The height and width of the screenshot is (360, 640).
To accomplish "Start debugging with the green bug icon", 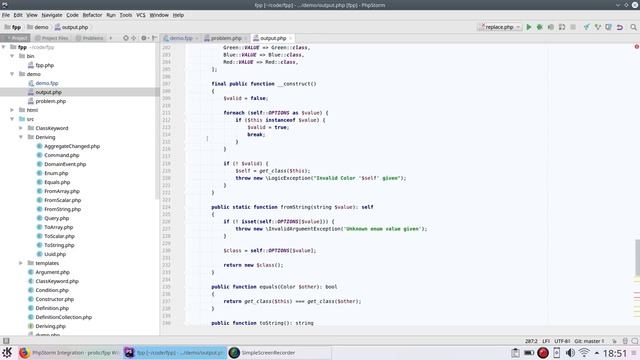I will click(540, 27).
